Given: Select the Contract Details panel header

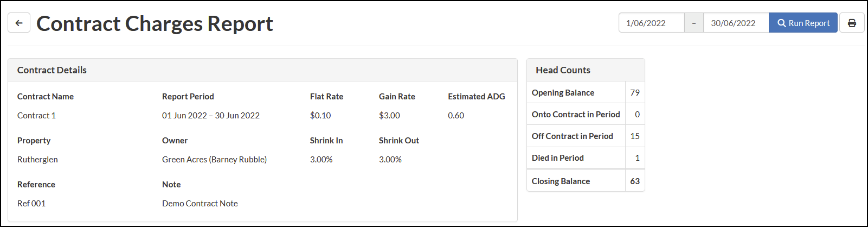Looking at the screenshot, I should (x=262, y=70).
